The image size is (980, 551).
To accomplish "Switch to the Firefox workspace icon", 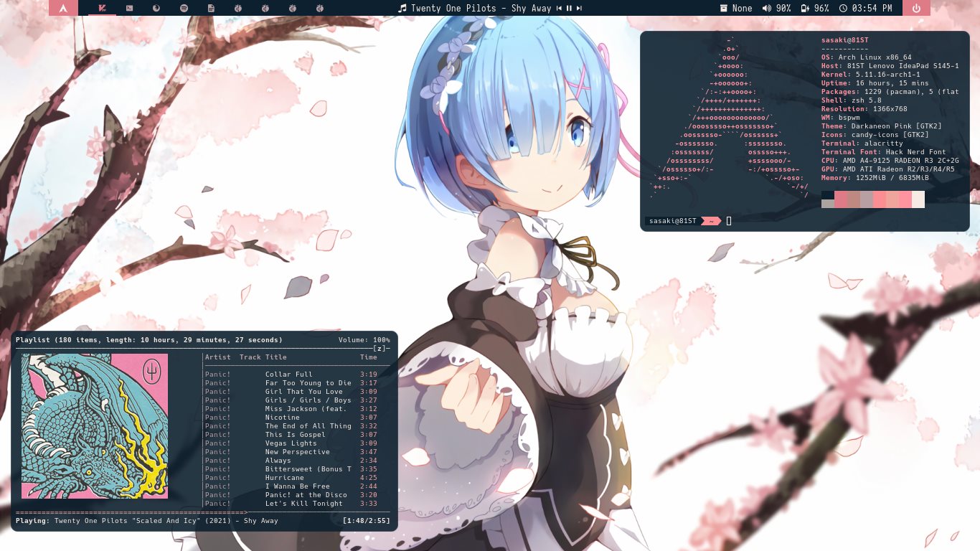I will click(x=157, y=8).
